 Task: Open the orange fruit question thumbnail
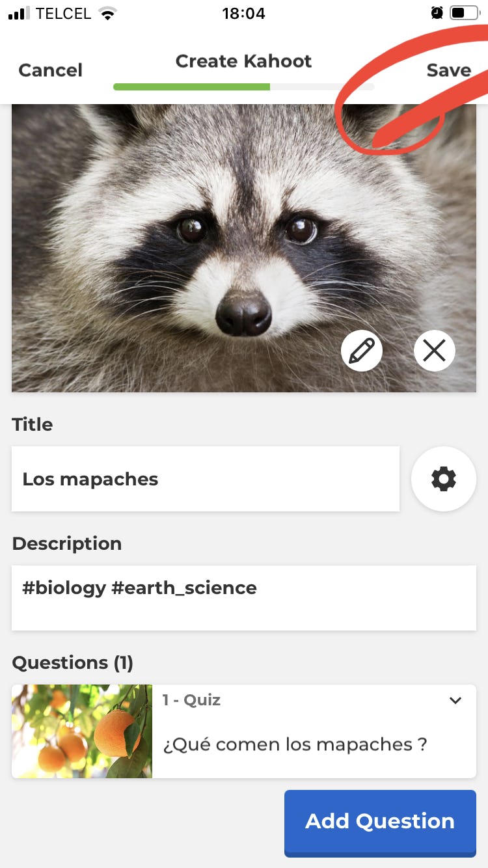82,731
